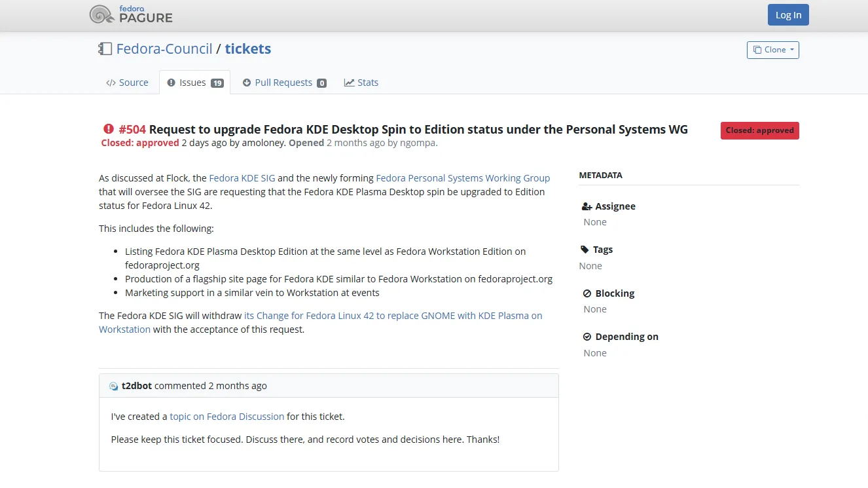Click the issue number #504
868x488 pixels.
click(x=132, y=129)
